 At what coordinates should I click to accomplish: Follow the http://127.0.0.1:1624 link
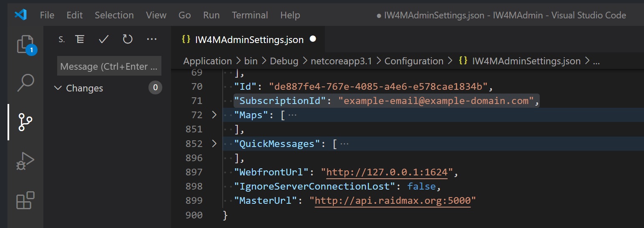click(x=387, y=172)
